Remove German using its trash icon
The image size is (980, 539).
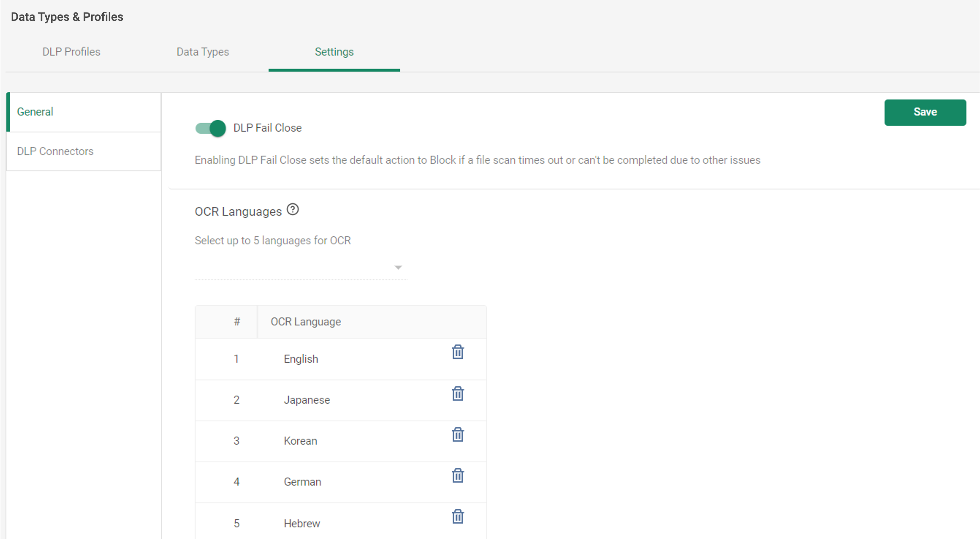click(x=458, y=476)
